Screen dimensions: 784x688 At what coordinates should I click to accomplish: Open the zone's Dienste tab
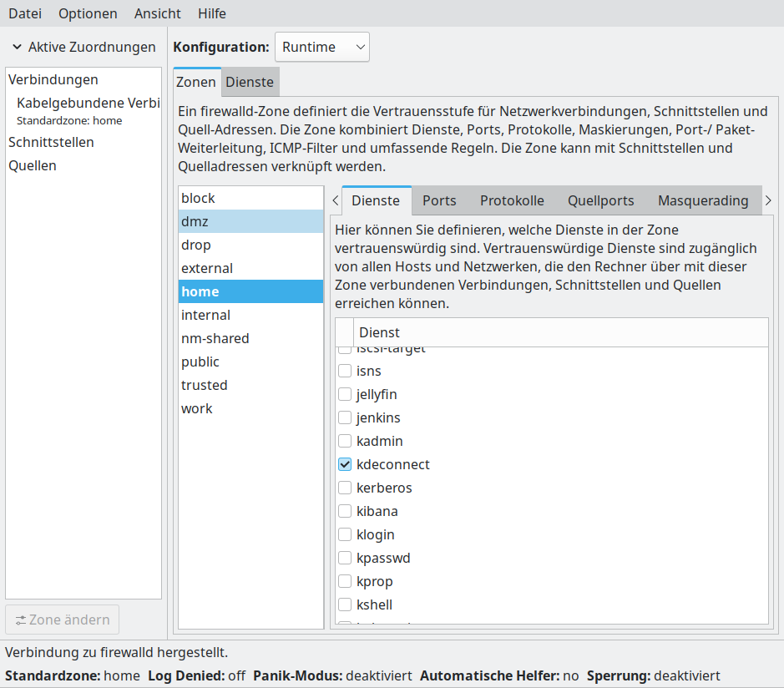[x=376, y=200]
